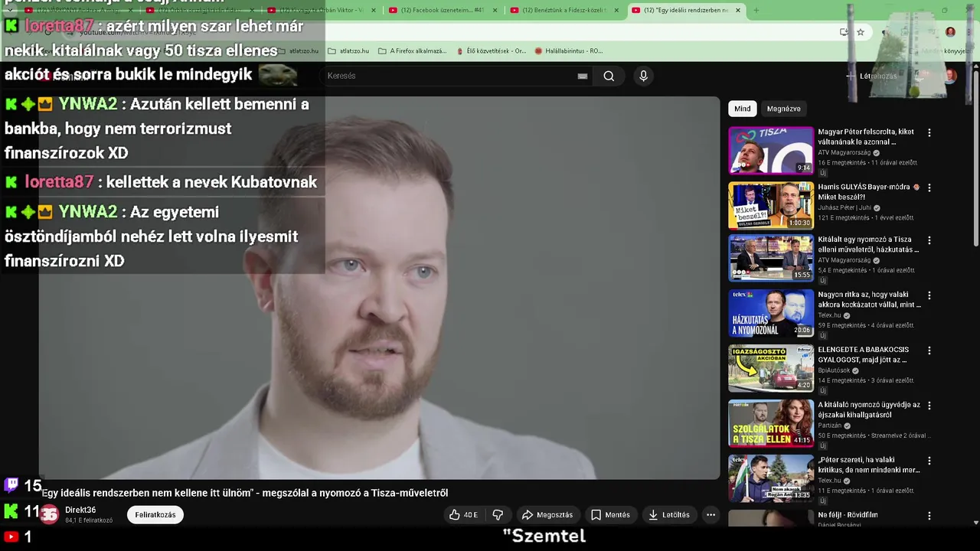Click the Letöltés download button
Screen dimensions: 980x551
(669, 515)
